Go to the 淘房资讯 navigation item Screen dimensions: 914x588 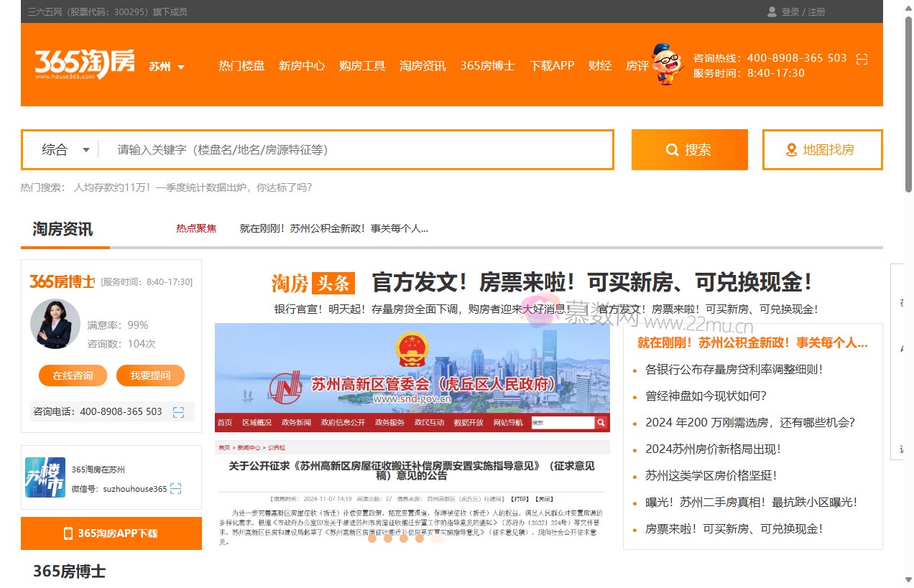[423, 65]
